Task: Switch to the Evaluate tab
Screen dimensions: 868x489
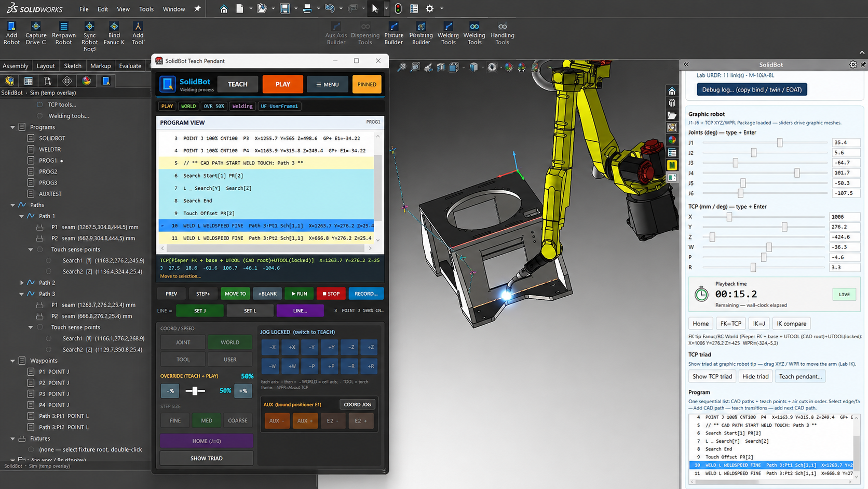Action: (130, 66)
